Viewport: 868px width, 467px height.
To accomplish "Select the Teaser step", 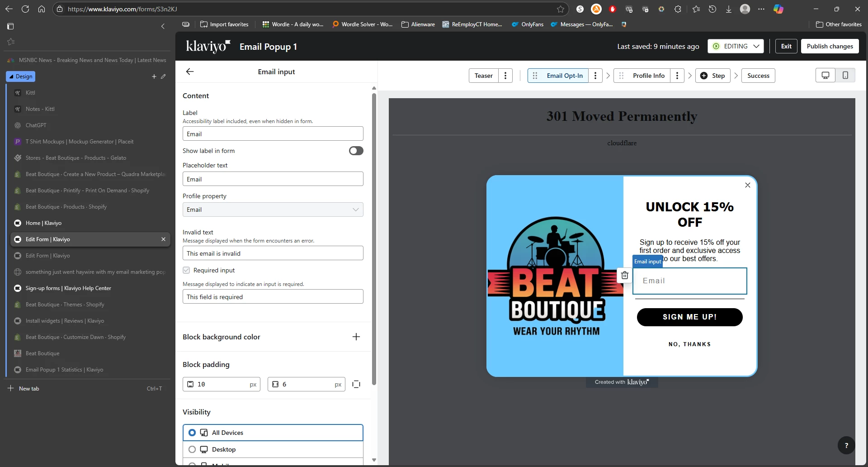I will pos(484,76).
